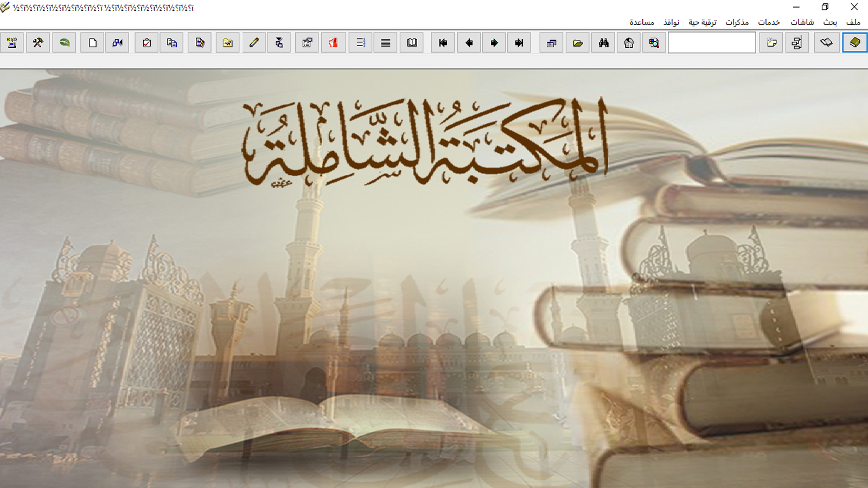Click the hammer and wrench tools icon
Image resolution: width=868 pixels, height=488 pixels.
click(38, 42)
